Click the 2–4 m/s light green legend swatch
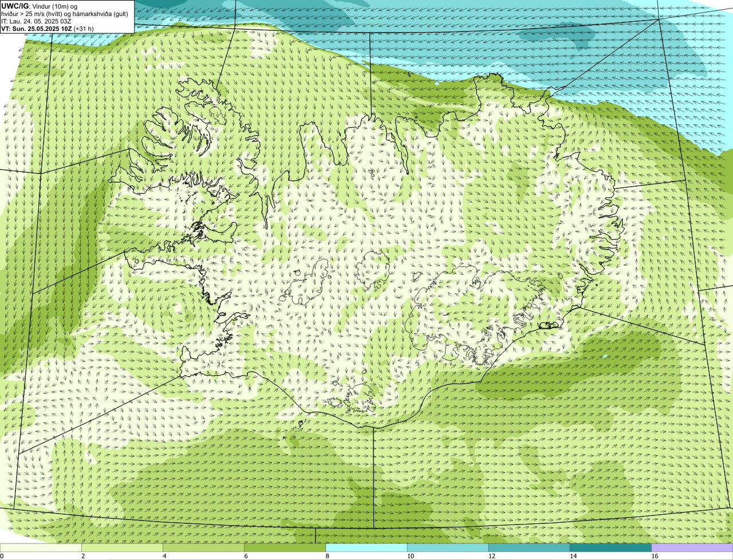 pos(122,548)
